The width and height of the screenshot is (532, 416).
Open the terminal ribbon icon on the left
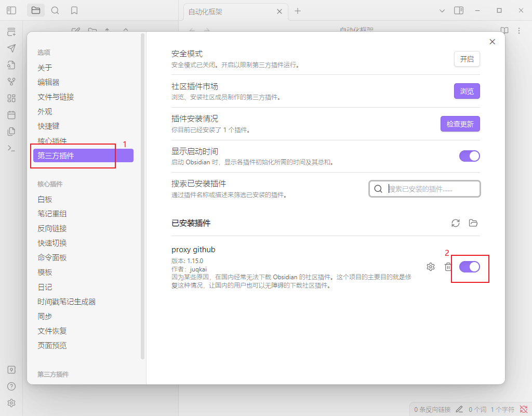11,149
